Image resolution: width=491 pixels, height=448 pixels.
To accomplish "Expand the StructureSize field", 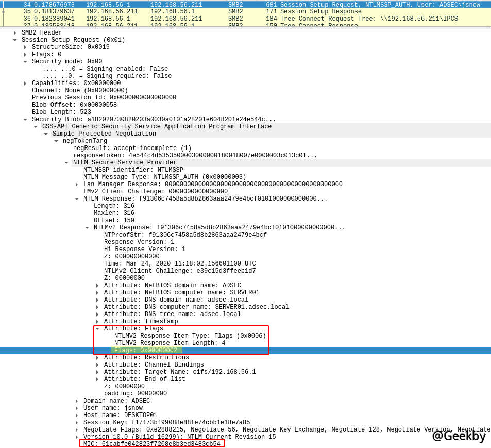I will [25, 47].
